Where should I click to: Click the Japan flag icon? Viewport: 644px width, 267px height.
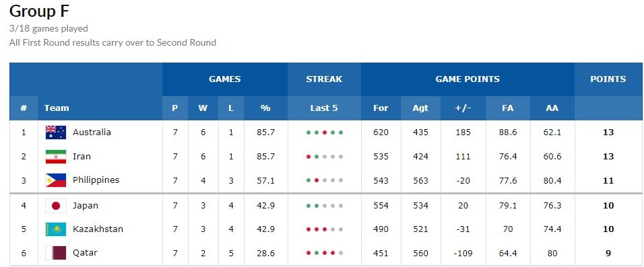[56, 206]
